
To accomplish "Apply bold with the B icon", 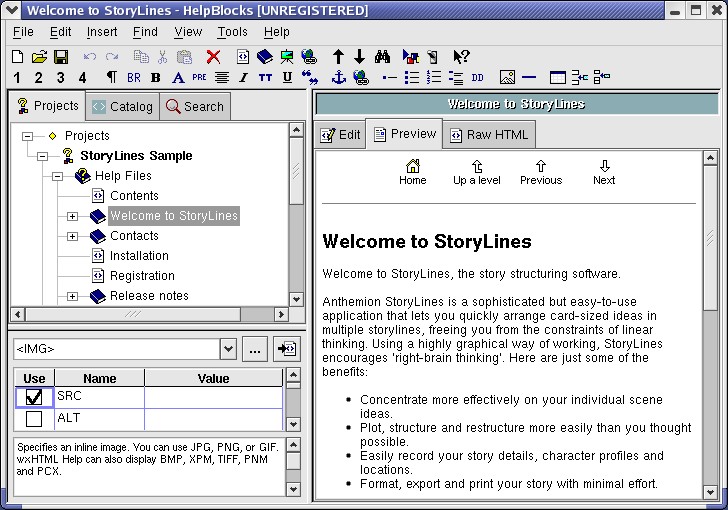I will tap(156, 78).
